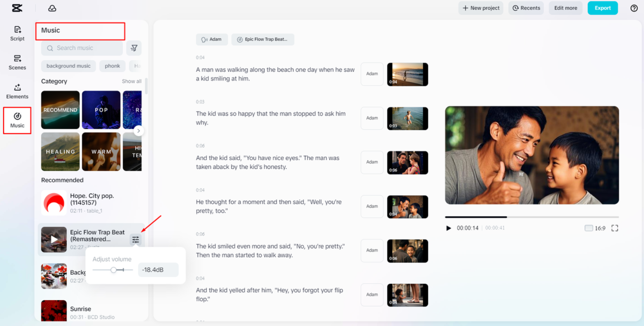Viewport: 644px width, 326px height.
Task: Open the Elements panel
Action: tap(17, 91)
